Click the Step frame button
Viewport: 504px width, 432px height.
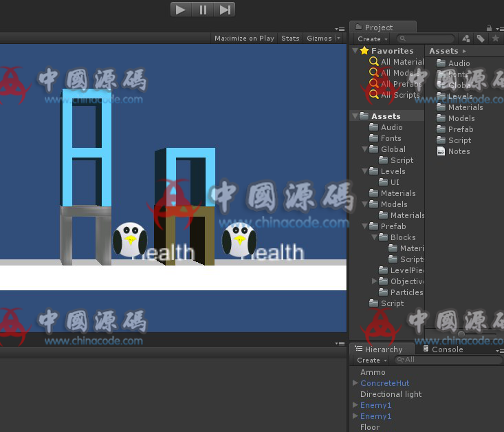[x=224, y=10]
